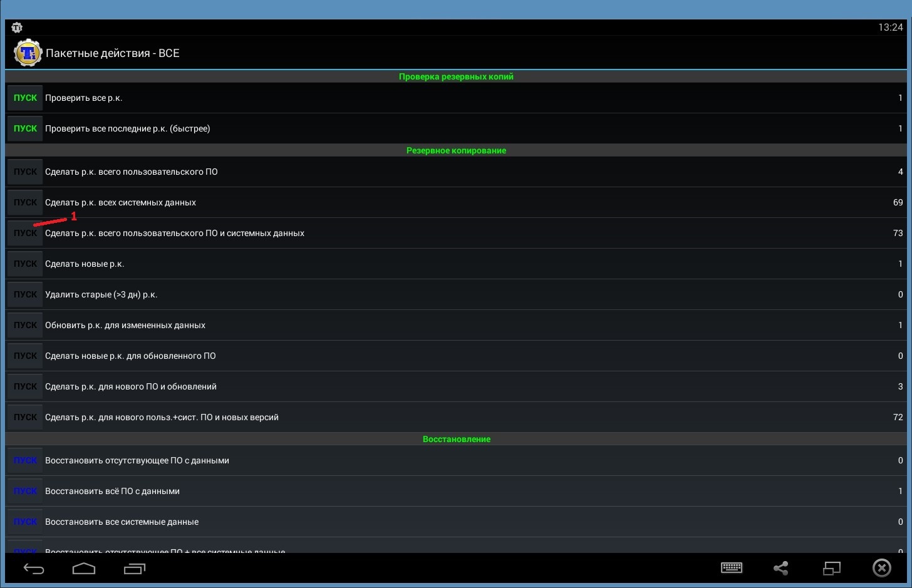Screen dimensions: 912x588
Task: ПУСК for 'Удалить старые (>3 дн) р.к.'
Action: (x=25, y=294)
